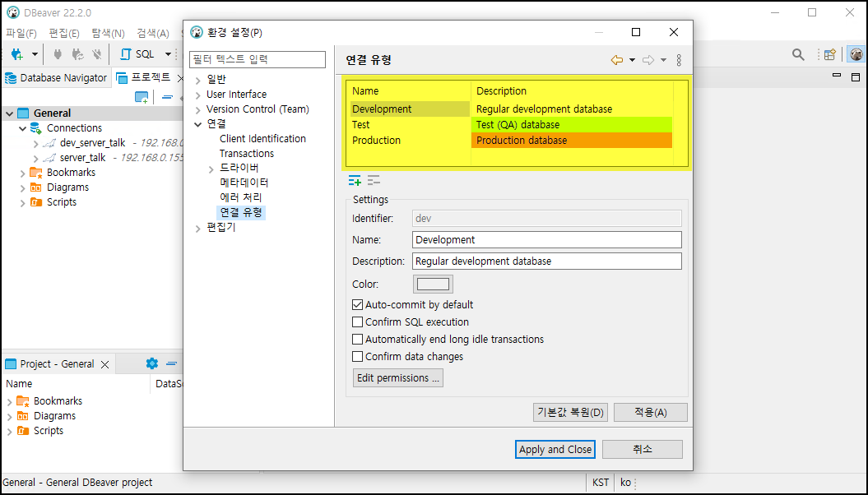Click the 취소 cancel button
868x495 pixels.
[x=642, y=449]
